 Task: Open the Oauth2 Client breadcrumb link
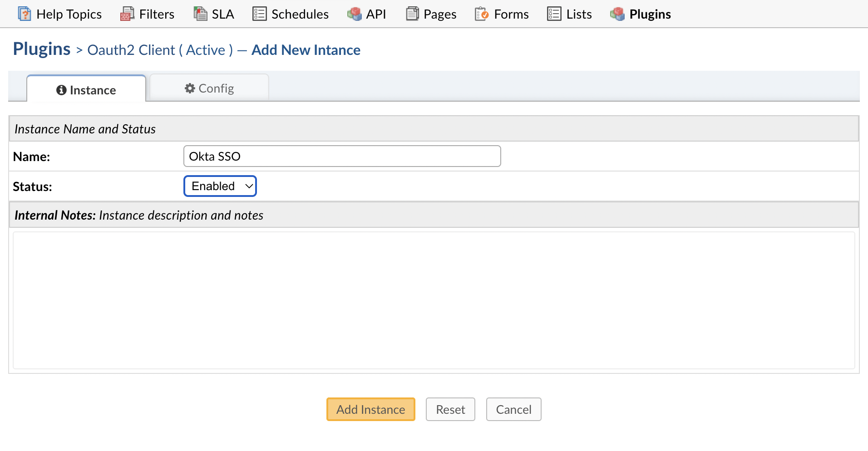[158, 49]
